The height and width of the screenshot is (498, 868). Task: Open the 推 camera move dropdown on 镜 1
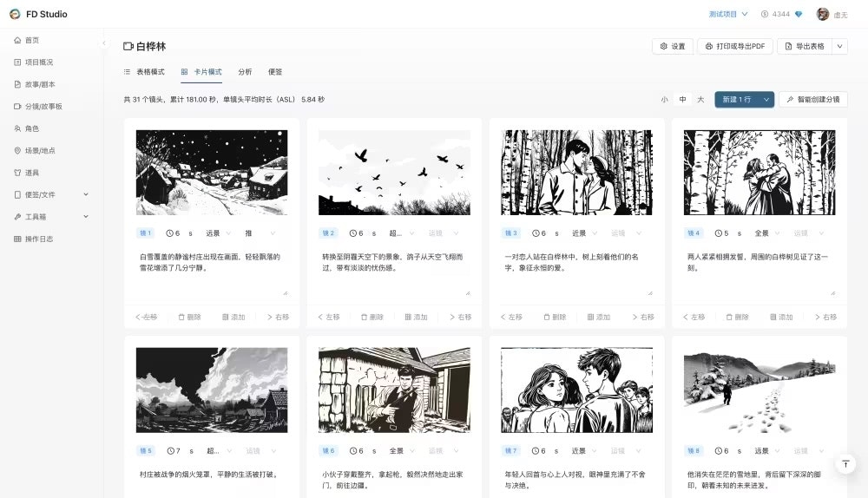[x=259, y=233]
